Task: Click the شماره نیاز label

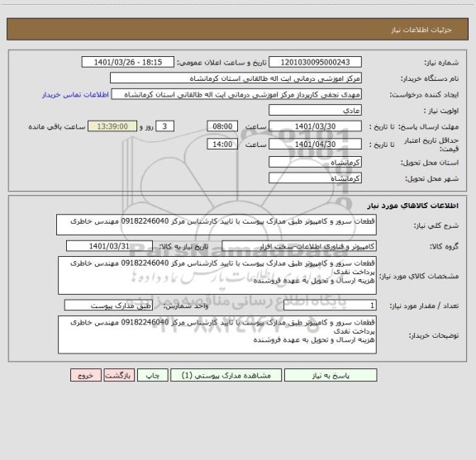Action: pyautogui.click(x=441, y=63)
